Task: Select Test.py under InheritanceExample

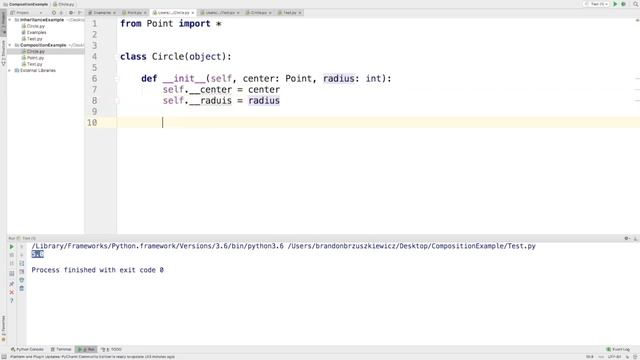Action: click(32, 39)
